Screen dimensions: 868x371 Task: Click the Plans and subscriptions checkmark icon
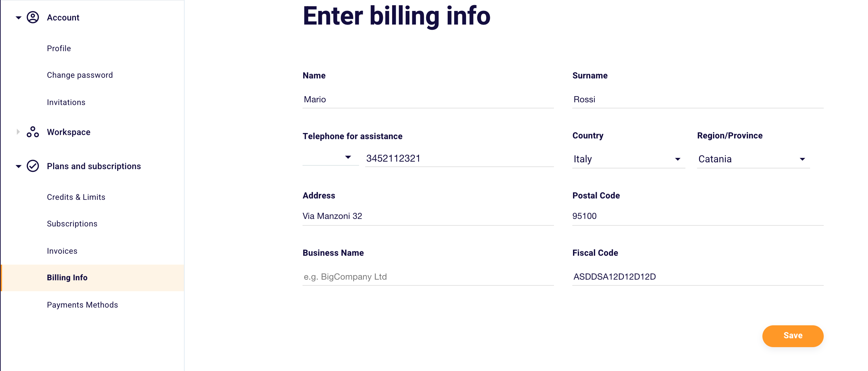[33, 166]
